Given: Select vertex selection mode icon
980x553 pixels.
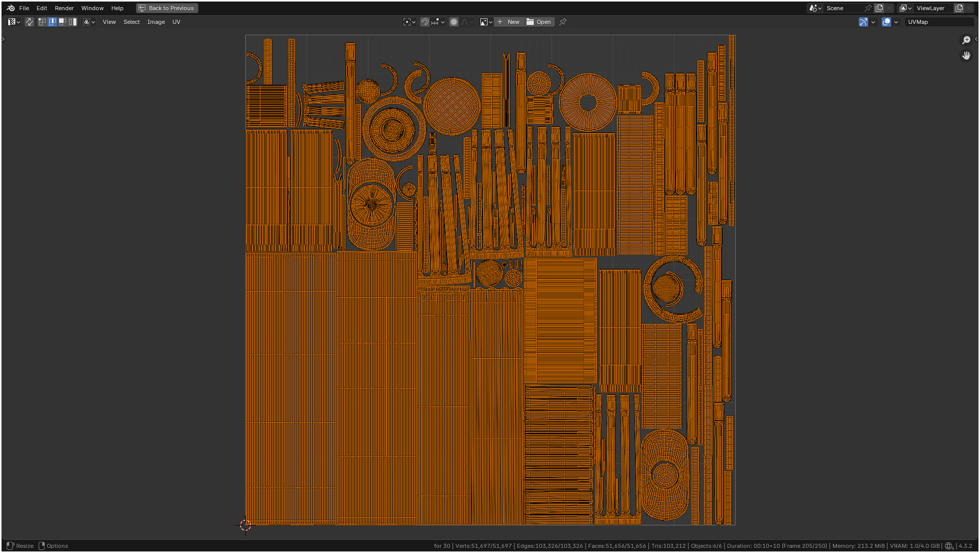Looking at the screenshot, I should click(x=42, y=22).
